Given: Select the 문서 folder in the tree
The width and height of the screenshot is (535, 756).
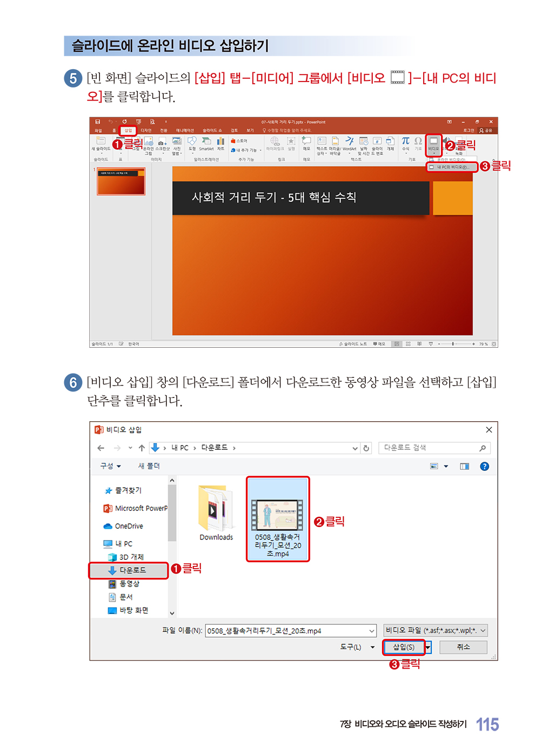Looking at the screenshot, I should pos(121,597).
